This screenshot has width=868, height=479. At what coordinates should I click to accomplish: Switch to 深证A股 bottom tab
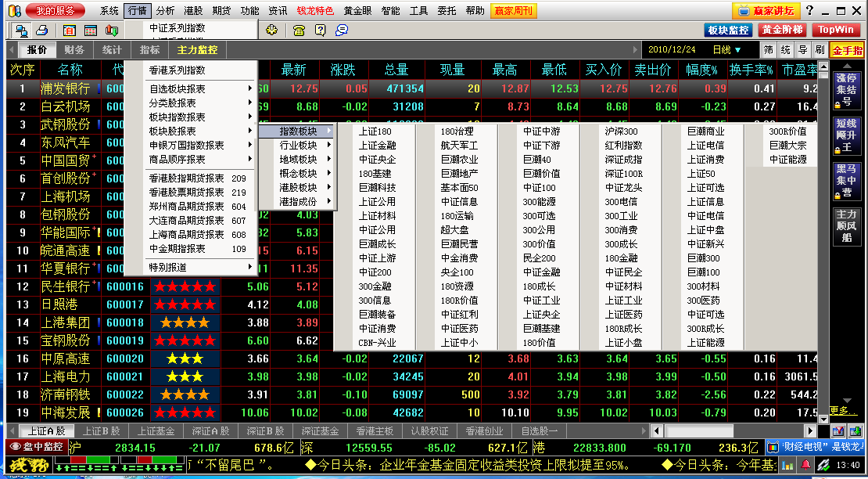[210, 430]
